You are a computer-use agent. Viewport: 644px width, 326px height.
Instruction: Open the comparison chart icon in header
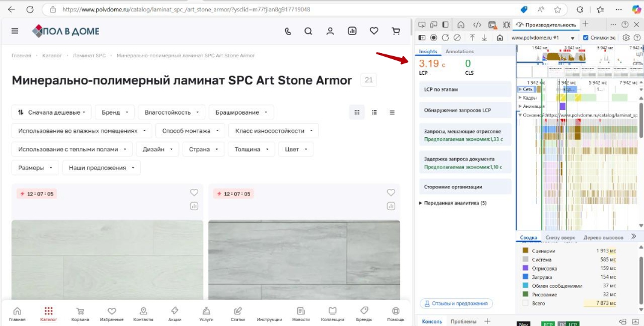(352, 31)
